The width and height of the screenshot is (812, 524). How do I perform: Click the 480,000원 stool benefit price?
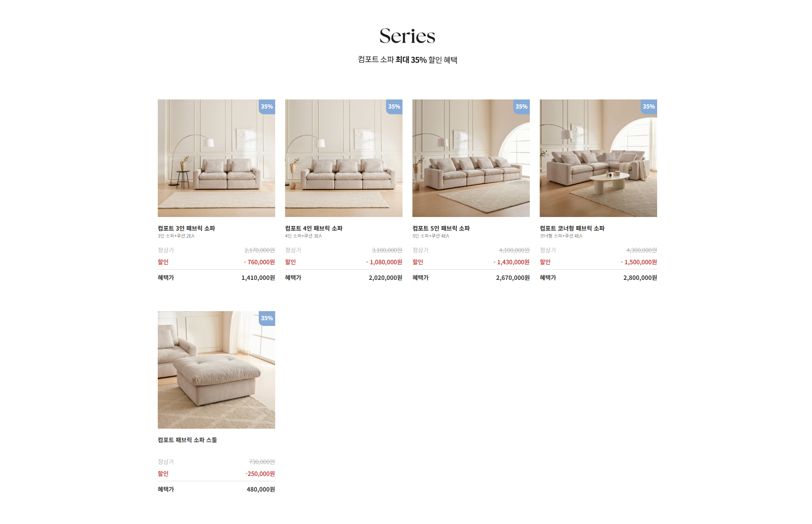click(261, 489)
